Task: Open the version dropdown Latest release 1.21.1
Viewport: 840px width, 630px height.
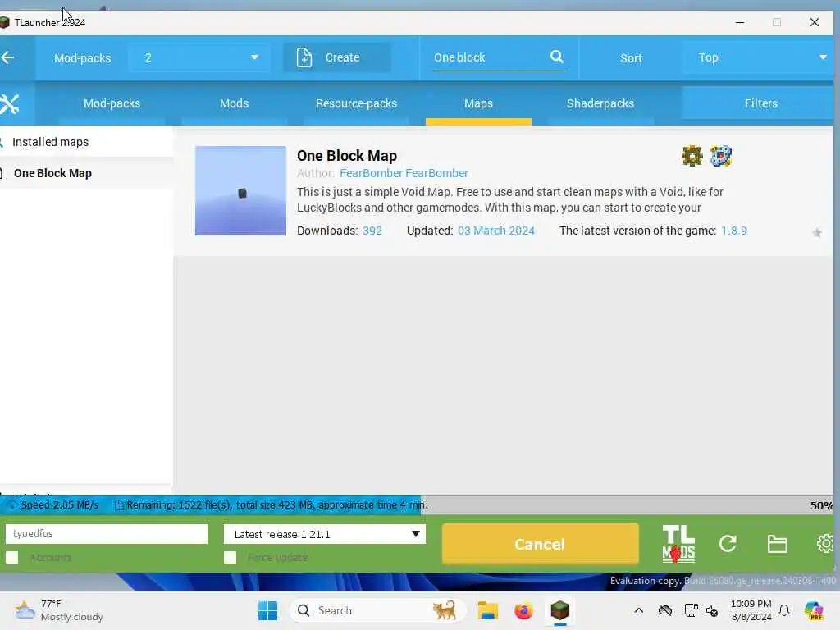Action: pyautogui.click(x=325, y=534)
